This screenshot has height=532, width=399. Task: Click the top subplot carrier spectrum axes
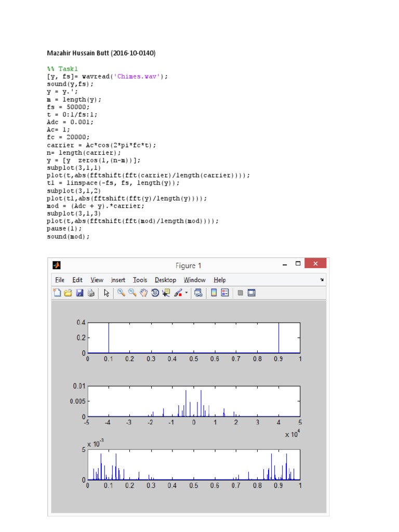193,338
